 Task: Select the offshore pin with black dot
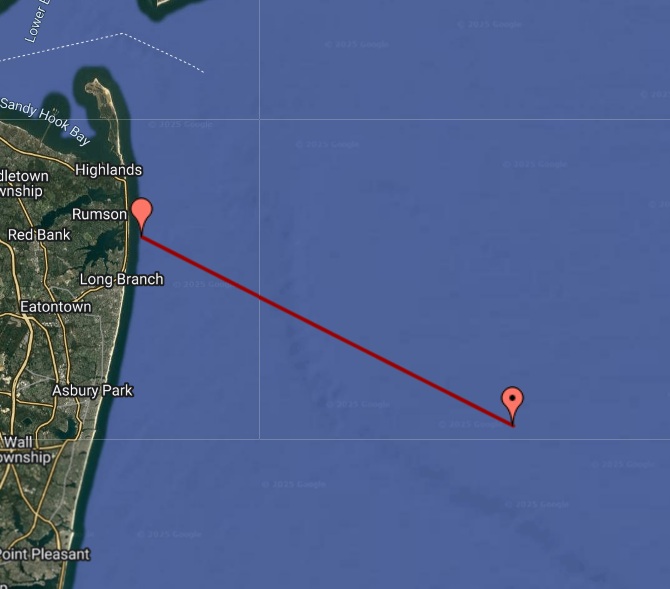pyautogui.click(x=512, y=405)
